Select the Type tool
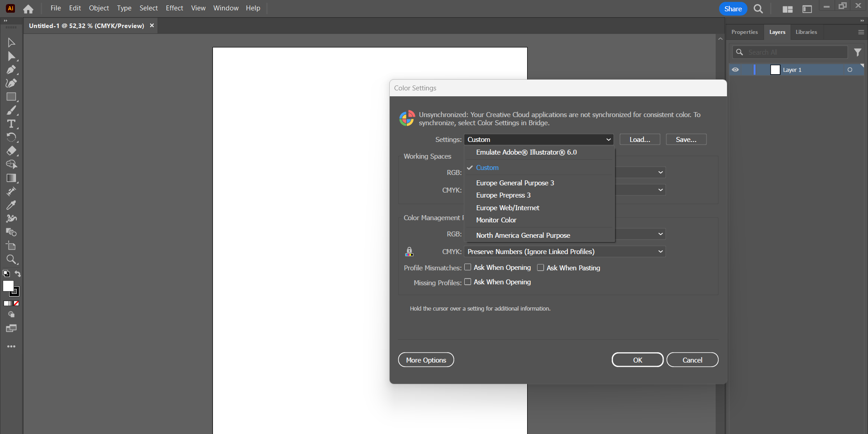The height and width of the screenshot is (434, 868). click(x=11, y=124)
